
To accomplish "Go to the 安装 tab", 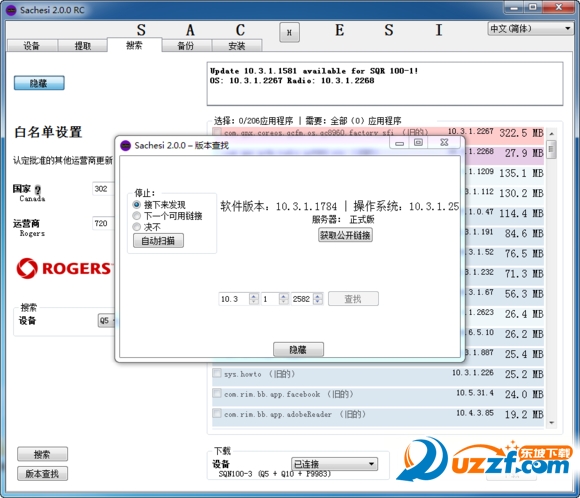I will (237, 46).
